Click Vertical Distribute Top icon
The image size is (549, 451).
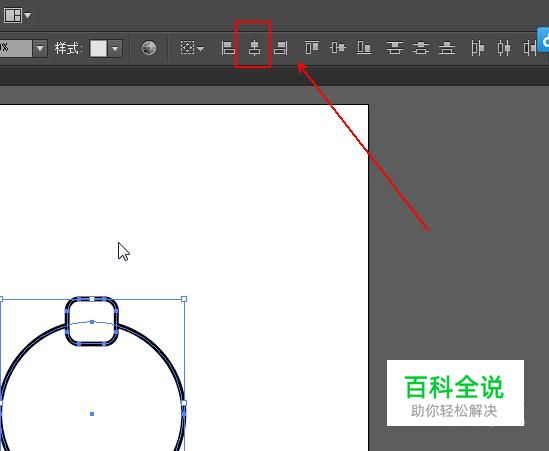[x=395, y=48]
